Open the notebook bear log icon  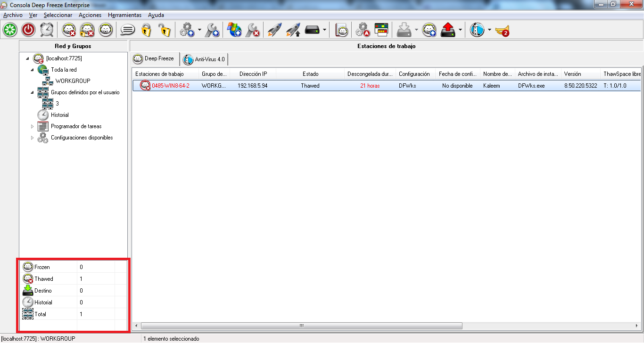click(341, 30)
